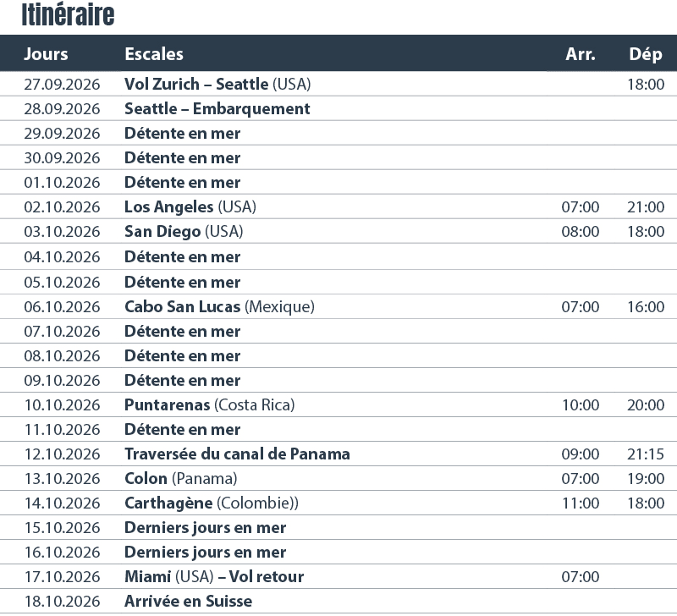The height and width of the screenshot is (616, 677).
Task: Select the Arrivée en Suisse row
Action: pyautogui.click(x=188, y=602)
